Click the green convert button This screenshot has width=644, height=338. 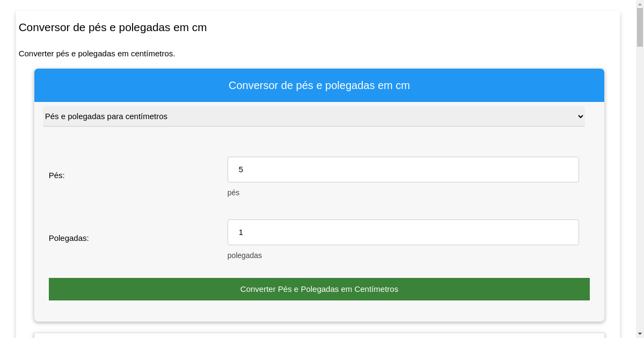pos(319,289)
